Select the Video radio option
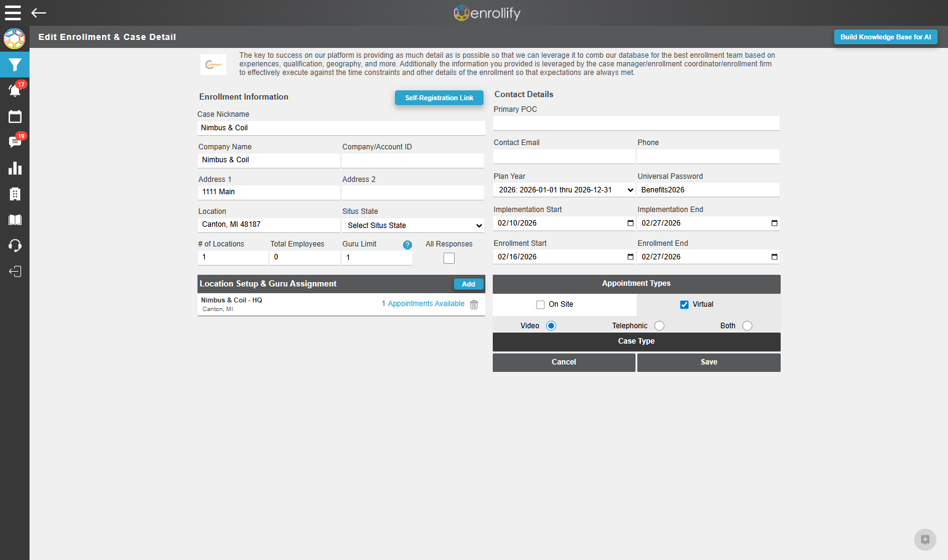This screenshot has width=948, height=560. point(551,326)
